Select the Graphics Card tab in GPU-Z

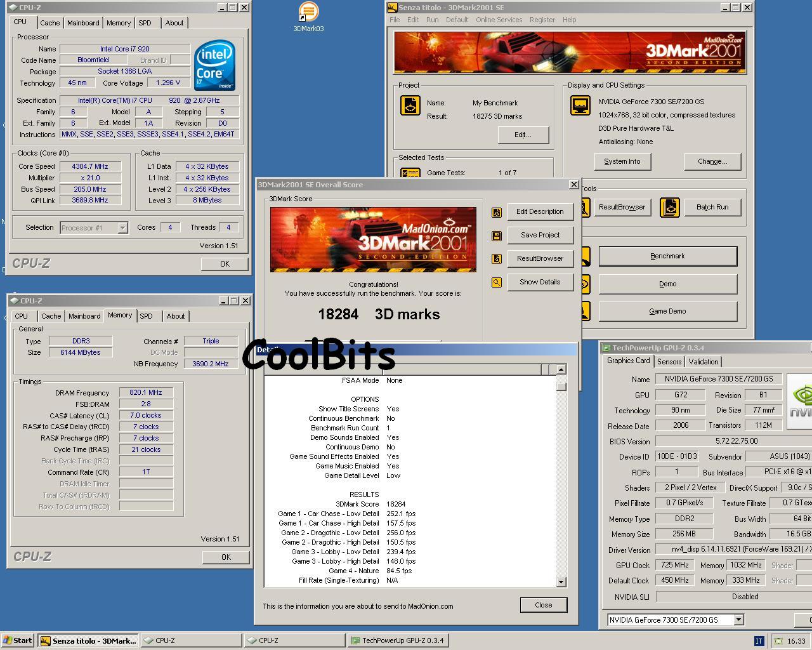pyautogui.click(x=628, y=361)
